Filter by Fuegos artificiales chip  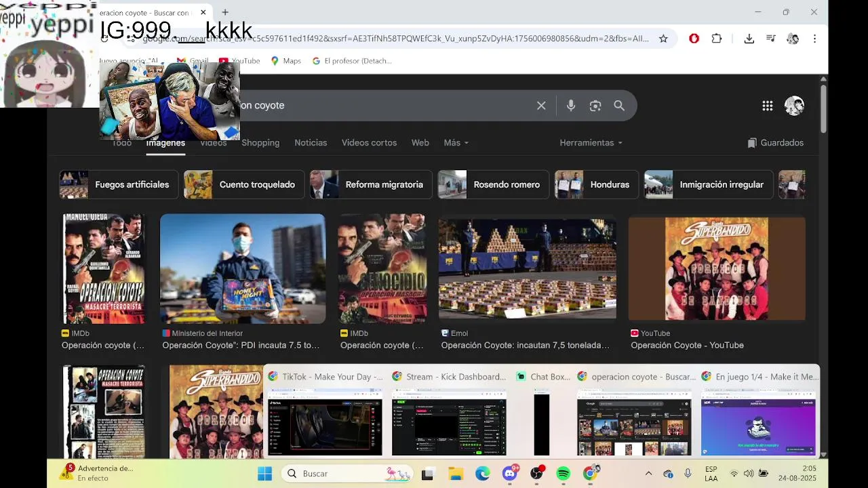click(119, 184)
